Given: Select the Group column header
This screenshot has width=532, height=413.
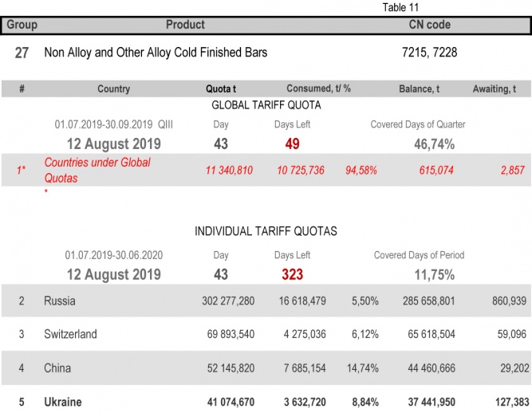Looking at the screenshot, I should tap(22, 25).
